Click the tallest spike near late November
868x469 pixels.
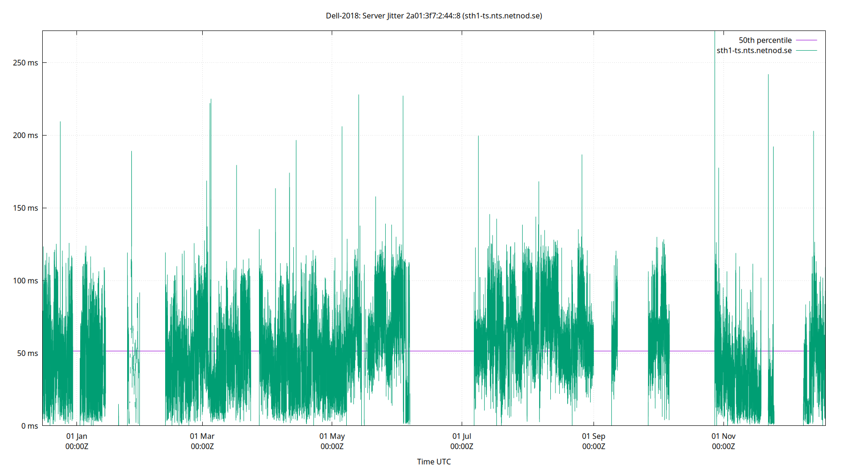(x=768, y=94)
